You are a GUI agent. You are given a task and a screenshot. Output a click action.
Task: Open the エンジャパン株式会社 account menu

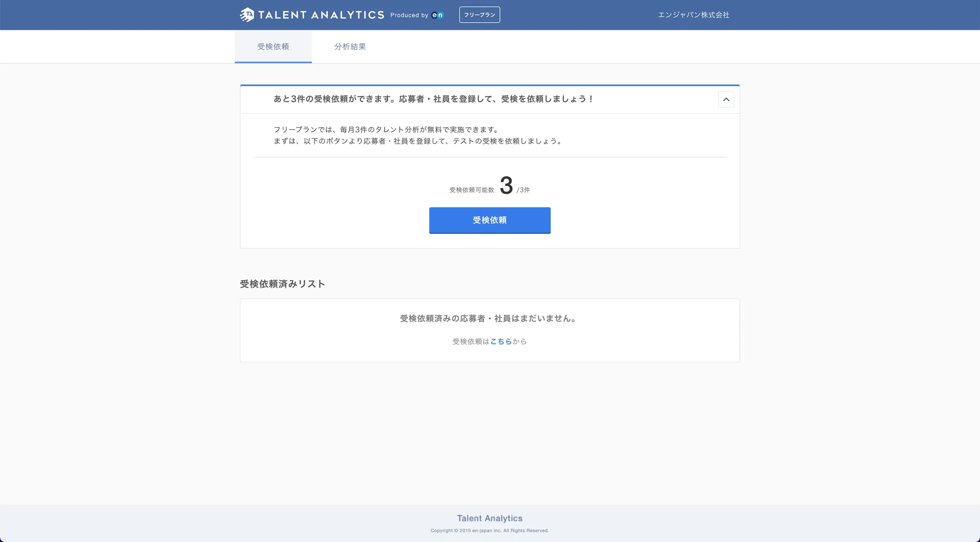click(693, 15)
